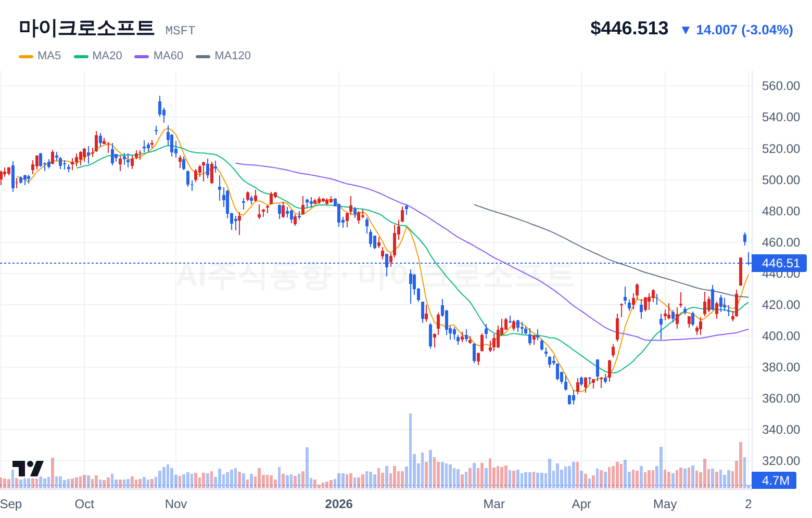This screenshot has height=518, width=812.
Task: Click the 마이크로소프트 stock title
Action: pos(86,28)
